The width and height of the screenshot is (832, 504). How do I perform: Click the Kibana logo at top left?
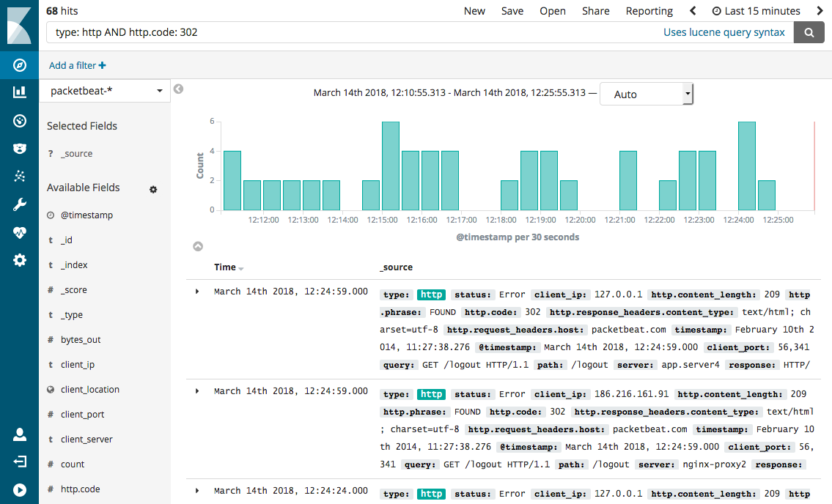[x=19, y=24]
